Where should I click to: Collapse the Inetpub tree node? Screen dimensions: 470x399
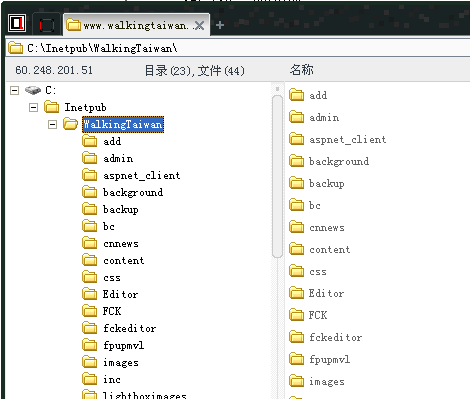(33, 107)
